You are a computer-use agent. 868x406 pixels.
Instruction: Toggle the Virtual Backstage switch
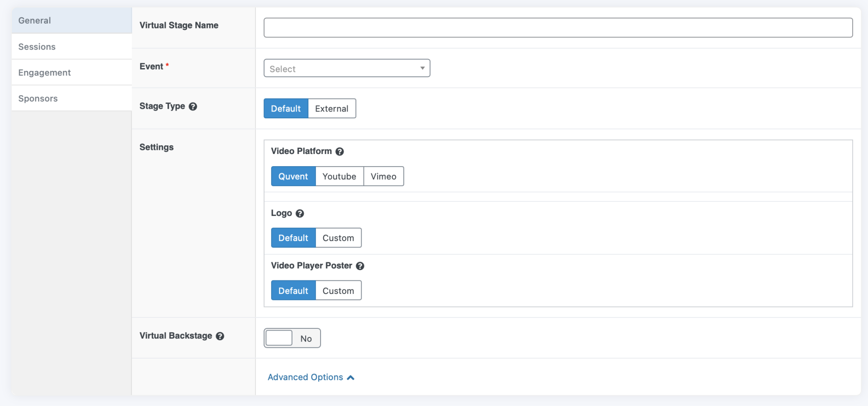292,338
